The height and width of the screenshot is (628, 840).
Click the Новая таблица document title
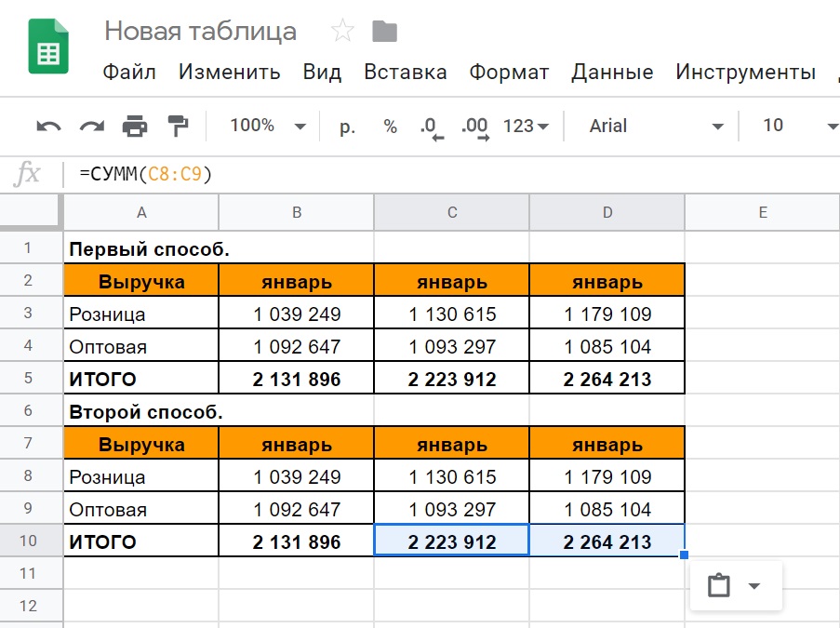coord(200,31)
